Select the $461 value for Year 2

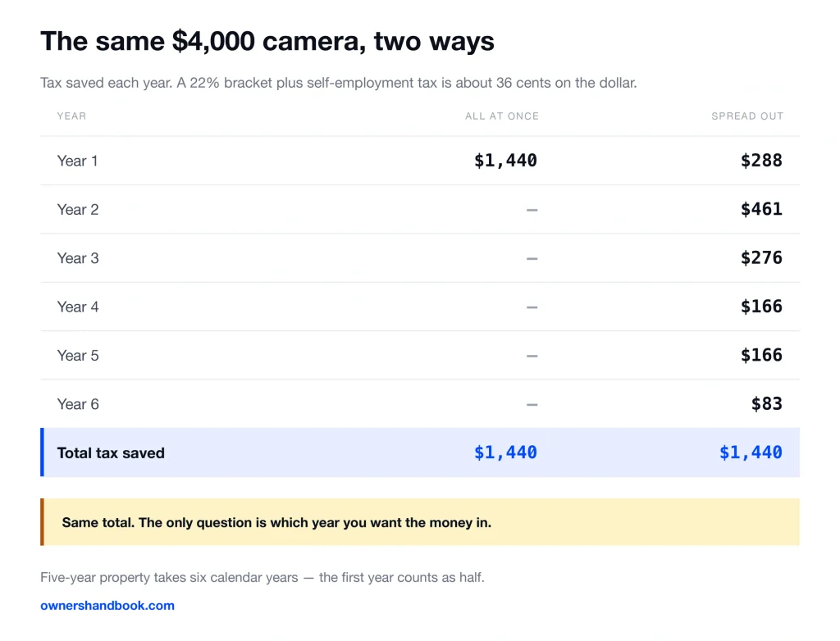(x=761, y=209)
